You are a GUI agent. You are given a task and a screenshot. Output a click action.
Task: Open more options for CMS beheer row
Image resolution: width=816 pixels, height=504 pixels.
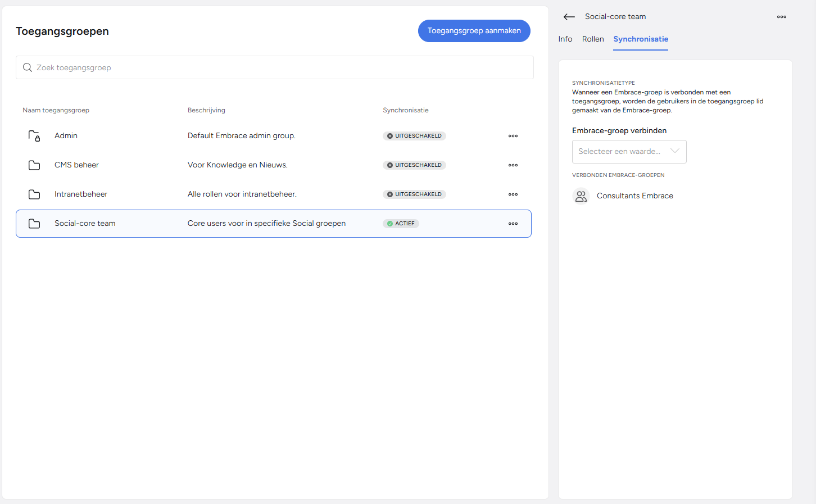(x=513, y=165)
